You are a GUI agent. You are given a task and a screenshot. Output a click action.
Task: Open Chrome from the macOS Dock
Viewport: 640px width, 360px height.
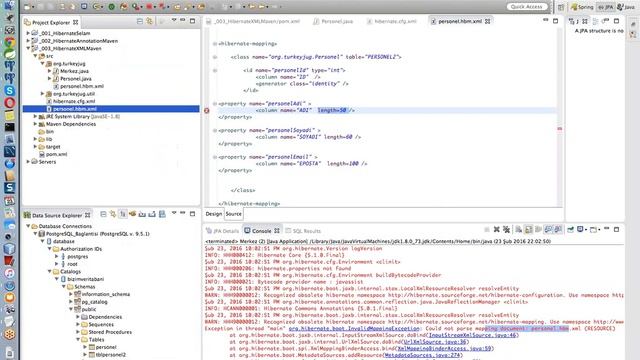[9, 42]
